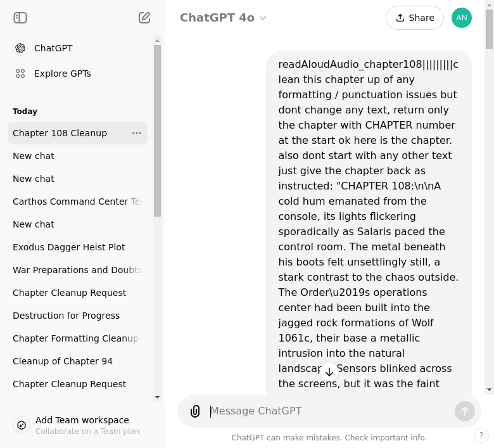The height and width of the screenshot is (448, 494).
Task: Open the Cleanup of Chapter 94 chat
Action: [63, 361]
